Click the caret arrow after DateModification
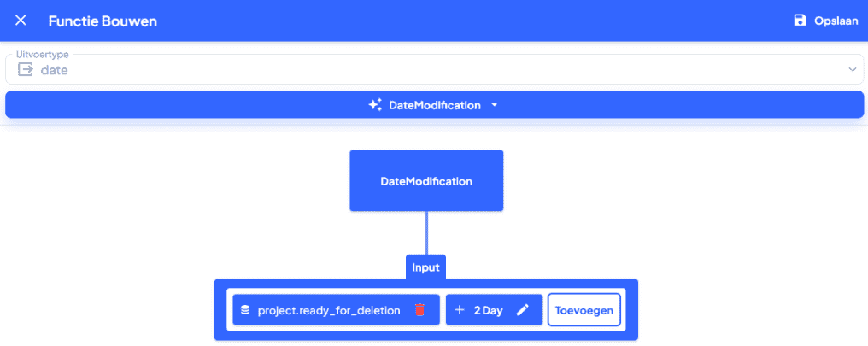The image size is (868, 346). point(494,105)
